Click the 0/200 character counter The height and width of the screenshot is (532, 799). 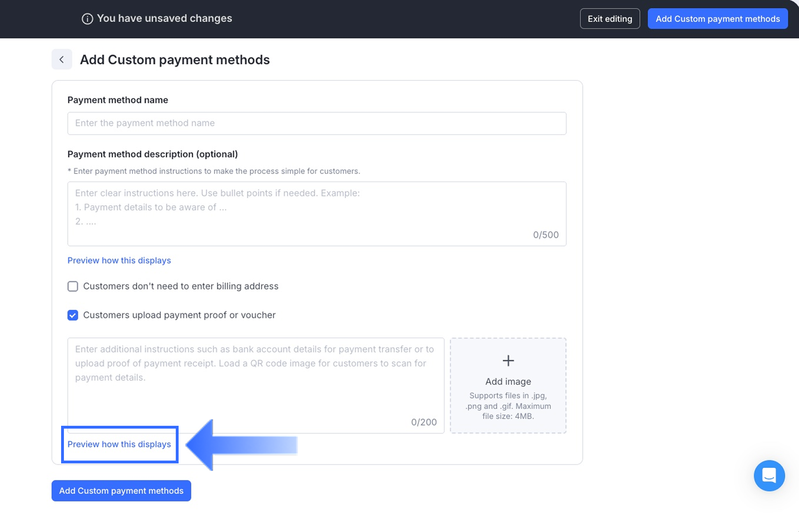click(423, 422)
